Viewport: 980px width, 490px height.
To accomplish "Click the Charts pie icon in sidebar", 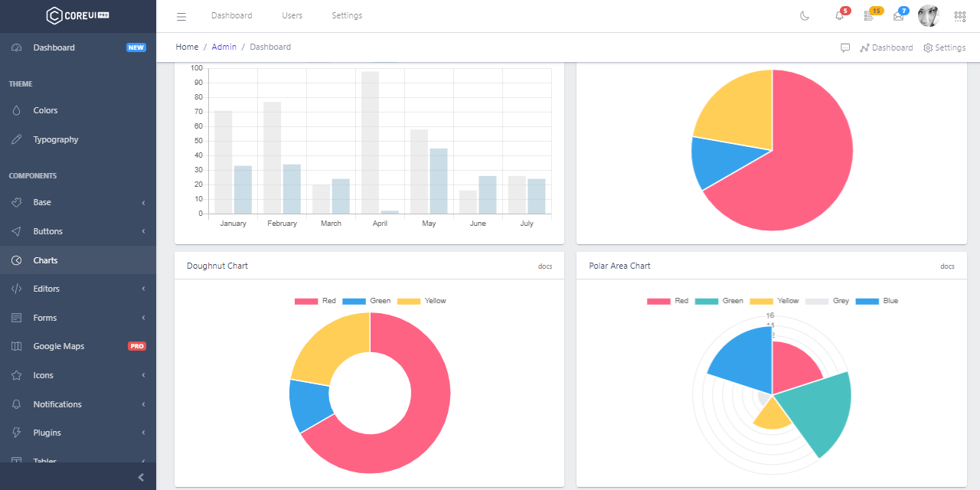I will coord(17,260).
